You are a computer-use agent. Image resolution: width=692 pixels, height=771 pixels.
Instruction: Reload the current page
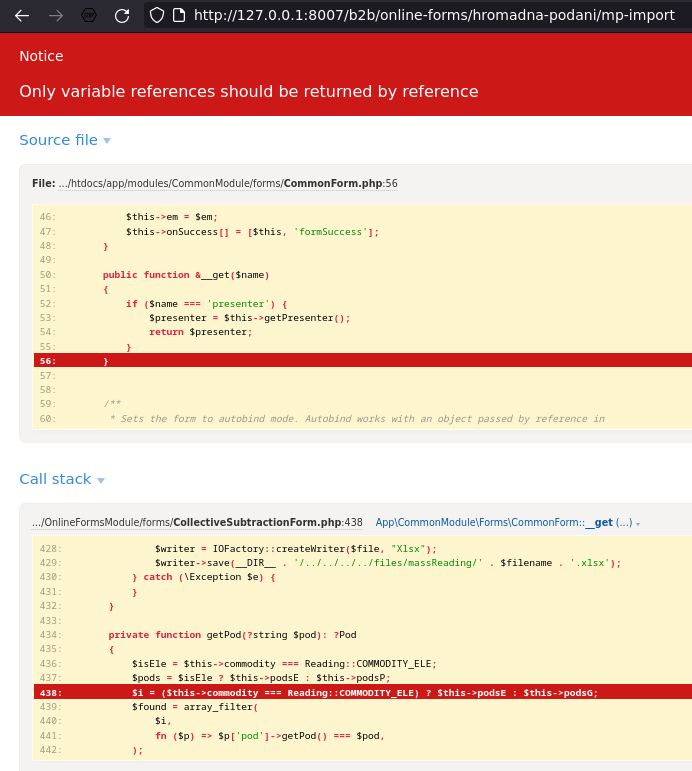122,15
